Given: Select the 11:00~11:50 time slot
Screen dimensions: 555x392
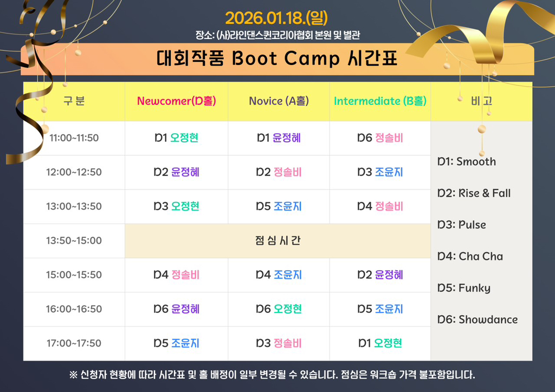Looking at the screenshot, I should point(74,138).
